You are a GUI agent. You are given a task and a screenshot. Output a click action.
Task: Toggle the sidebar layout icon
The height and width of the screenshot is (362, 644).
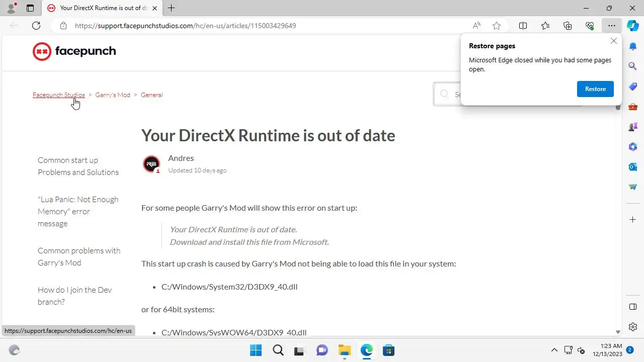[633, 307]
